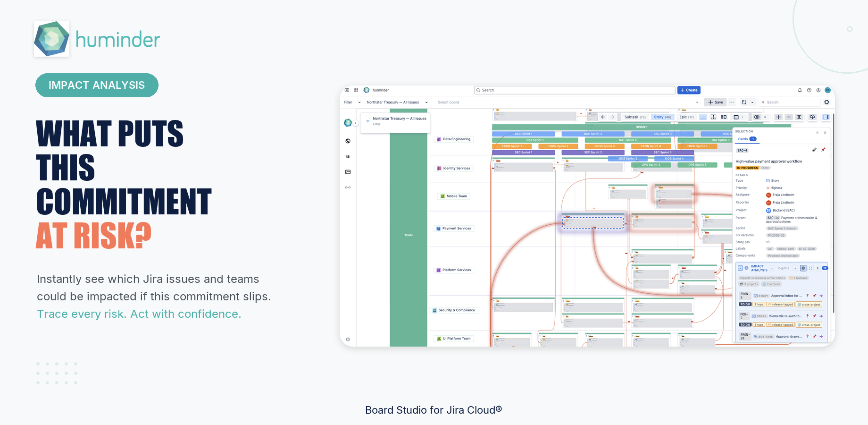Open the help question mark icon
This screenshot has height=425, width=868.
pyautogui.click(x=809, y=90)
